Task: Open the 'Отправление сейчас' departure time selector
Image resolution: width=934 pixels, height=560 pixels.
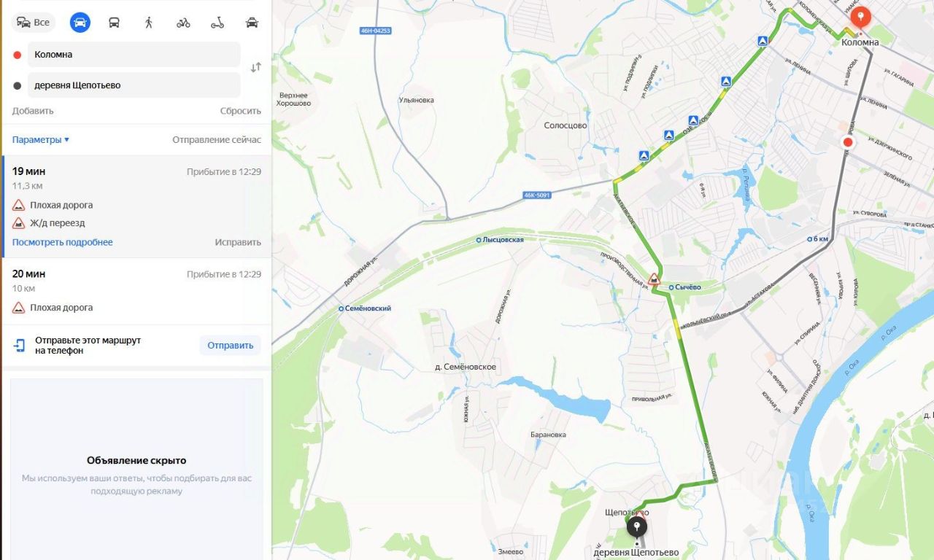Action: [217, 140]
